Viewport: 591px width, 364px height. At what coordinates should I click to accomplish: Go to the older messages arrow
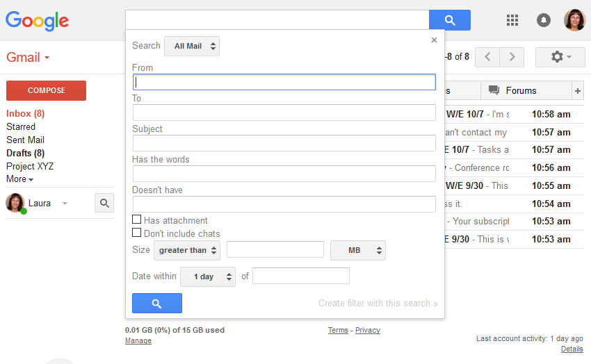click(x=511, y=57)
